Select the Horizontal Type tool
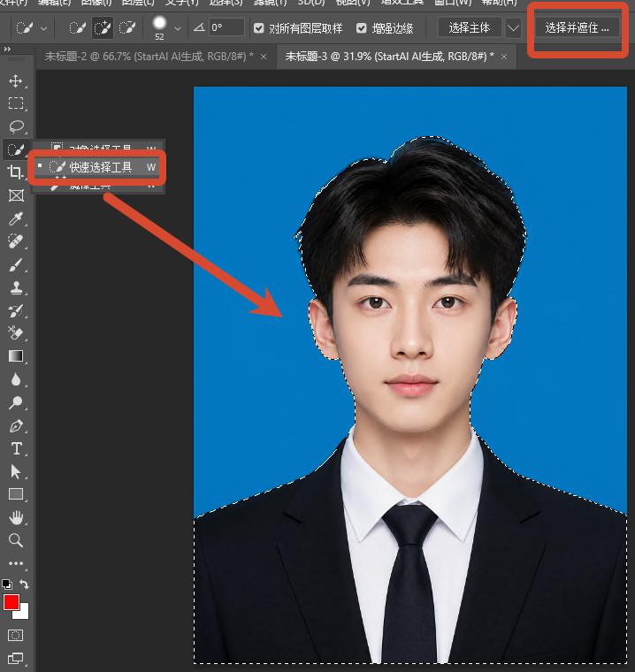The height and width of the screenshot is (672, 635). click(x=16, y=448)
